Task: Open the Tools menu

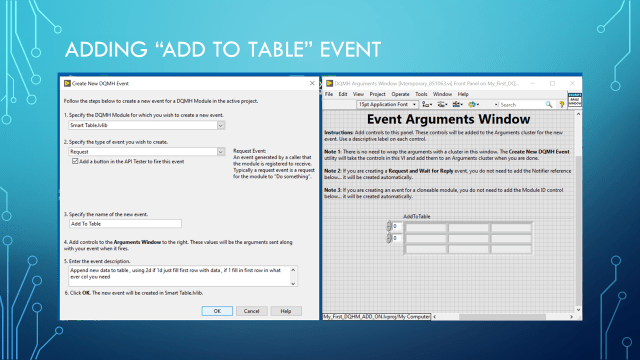Action: [421, 94]
